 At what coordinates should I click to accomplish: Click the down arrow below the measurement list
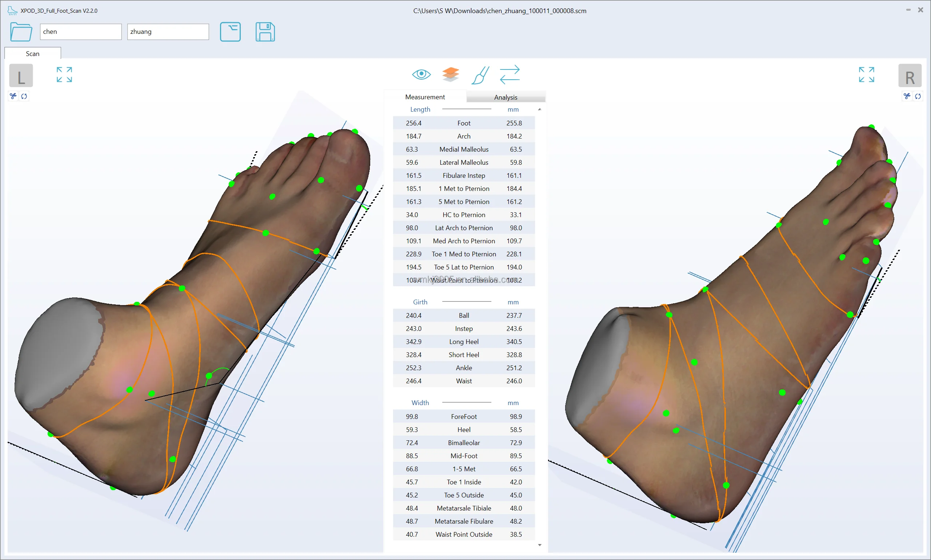[x=540, y=544]
